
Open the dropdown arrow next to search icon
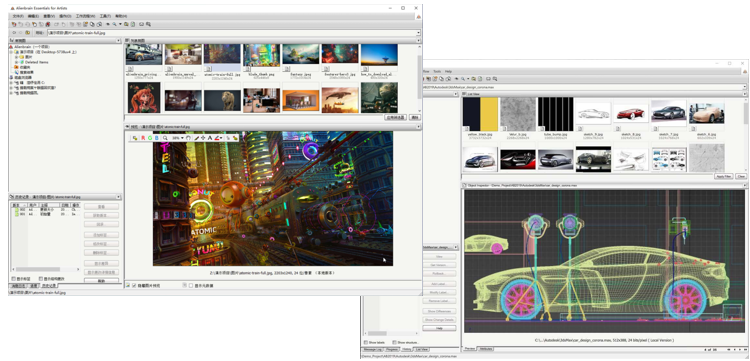pos(121,24)
